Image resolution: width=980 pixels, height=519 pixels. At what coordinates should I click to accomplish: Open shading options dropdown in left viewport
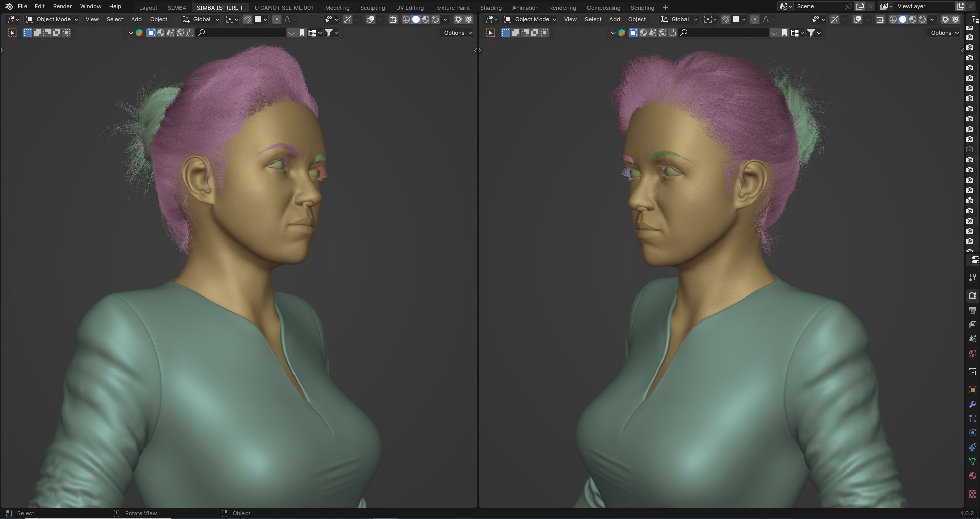[445, 19]
